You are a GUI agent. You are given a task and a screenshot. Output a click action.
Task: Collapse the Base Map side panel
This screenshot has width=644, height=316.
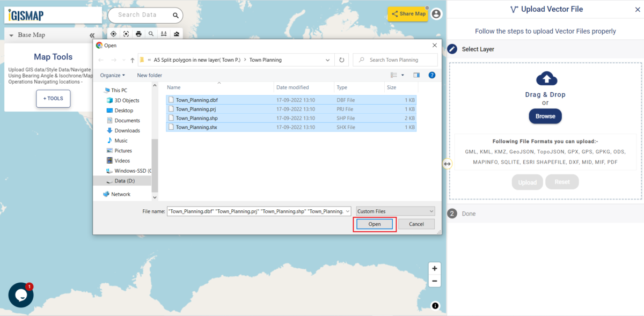click(92, 35)
